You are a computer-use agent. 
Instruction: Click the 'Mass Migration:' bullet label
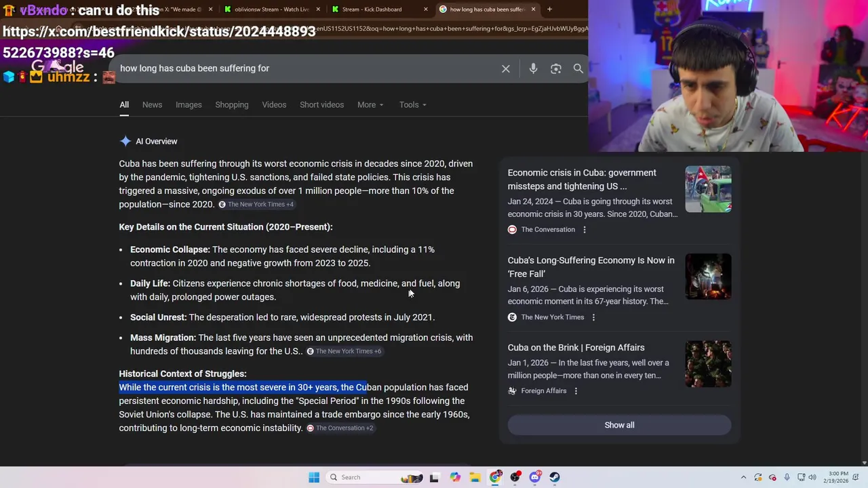pos(163,338)
